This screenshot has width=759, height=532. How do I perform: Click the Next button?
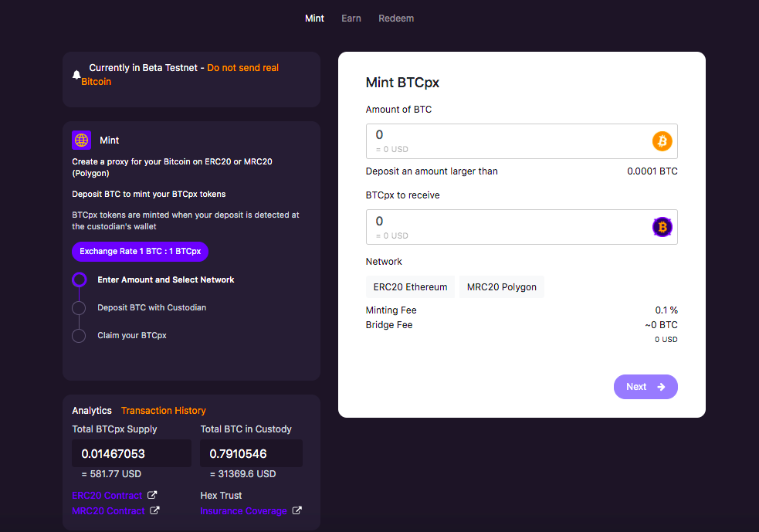pos(645,387)
